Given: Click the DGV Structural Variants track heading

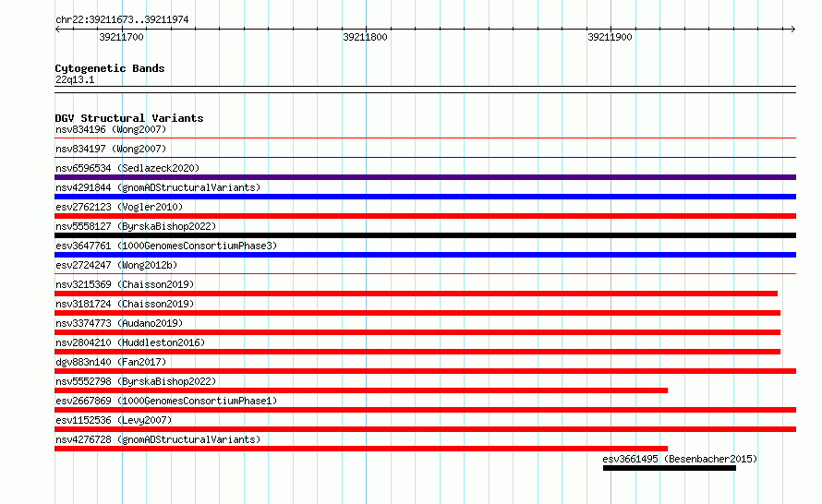Looking at the screenshot, I should point(129,118).
